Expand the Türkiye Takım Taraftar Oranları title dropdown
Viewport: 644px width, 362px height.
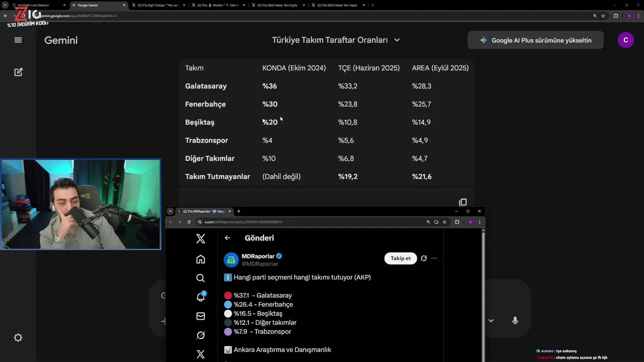[x=397, y=40]
